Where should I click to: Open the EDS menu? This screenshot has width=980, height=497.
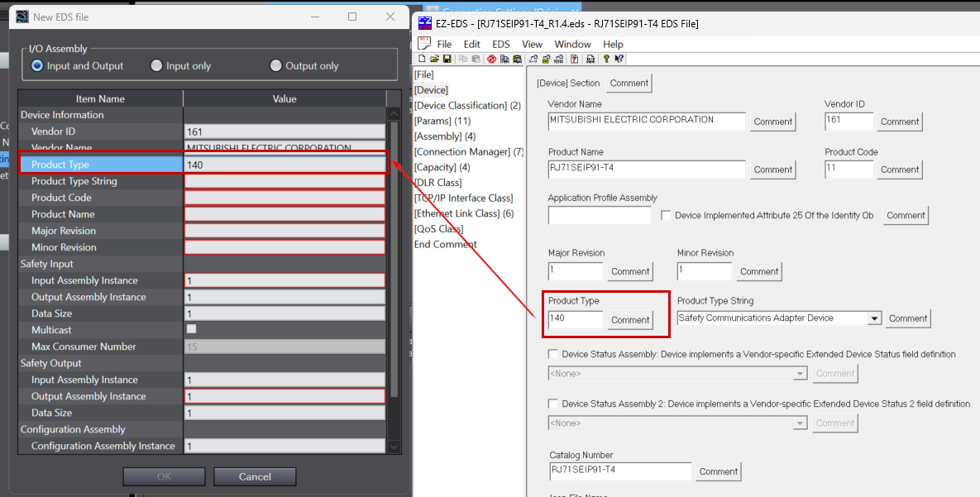click(500, 44)
